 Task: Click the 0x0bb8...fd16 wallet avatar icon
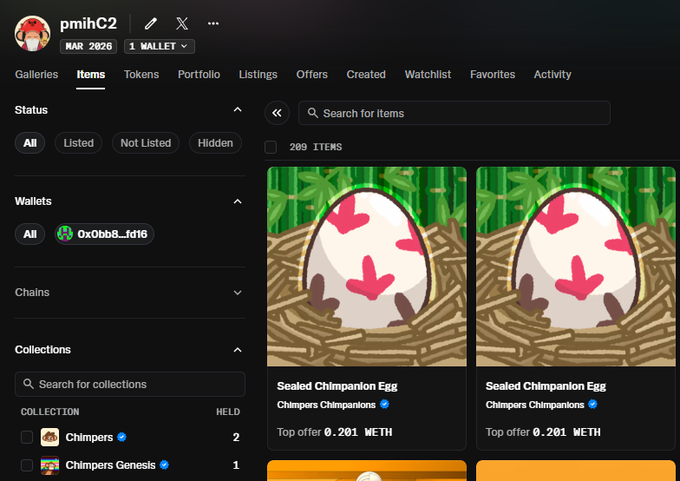65,234
